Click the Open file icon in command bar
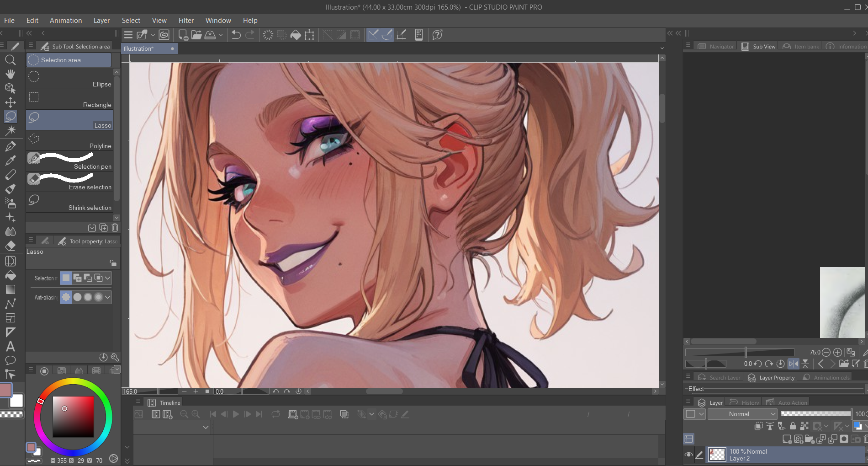 196,35
